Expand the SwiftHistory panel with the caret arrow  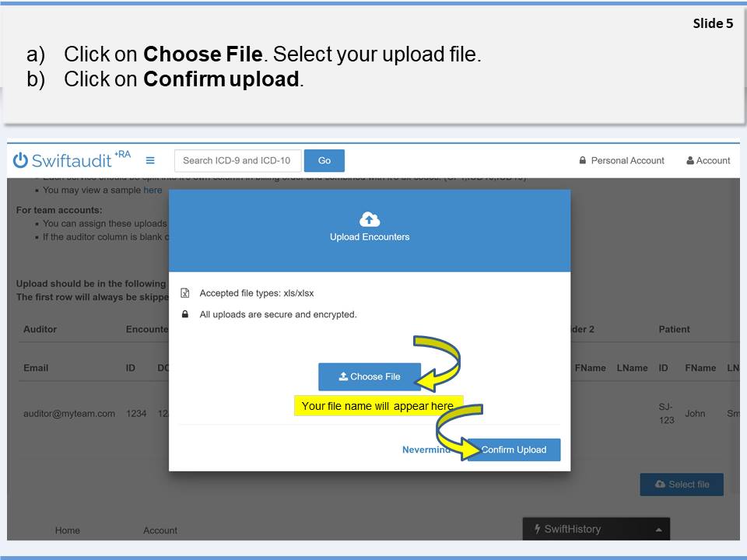click(658, 530)
